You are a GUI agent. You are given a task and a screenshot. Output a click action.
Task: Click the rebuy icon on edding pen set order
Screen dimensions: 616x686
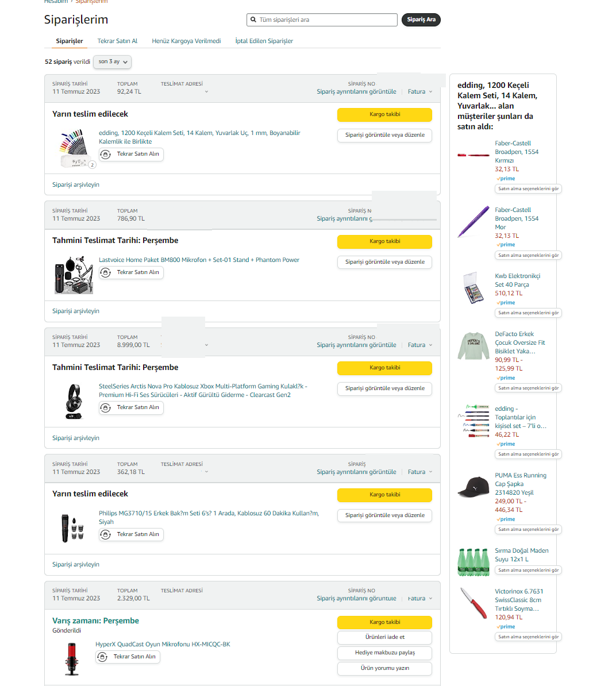point(106,155)
